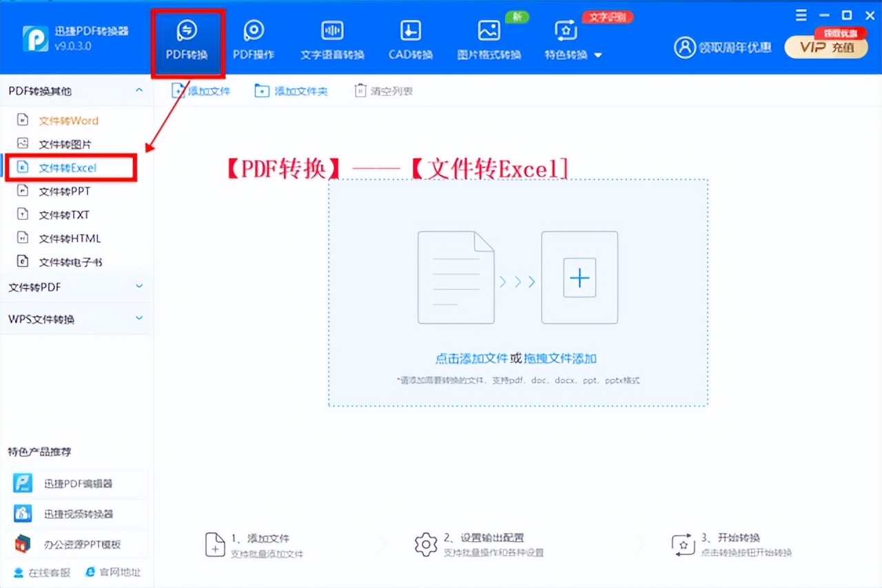
Task: Select 文件转HTML option
Action: pyautogui.click(x=70, y=238)
